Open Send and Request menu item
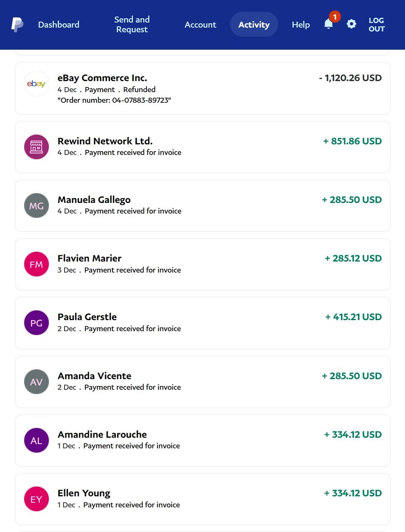This screenshot has width=405, height=532. point(132,25)
